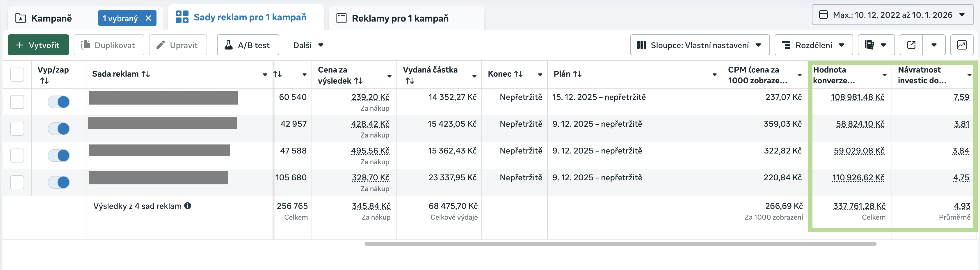This screenshot has height=270, width=980.
Task: Disable the fourth ad set toggle
Action: (x=58, y=182)
